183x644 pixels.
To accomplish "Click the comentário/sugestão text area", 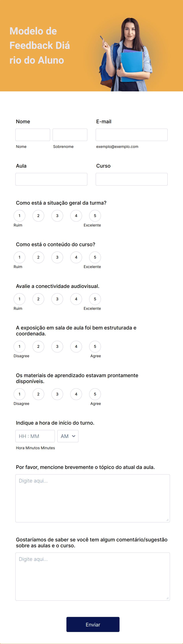I will tap(93, 576).
